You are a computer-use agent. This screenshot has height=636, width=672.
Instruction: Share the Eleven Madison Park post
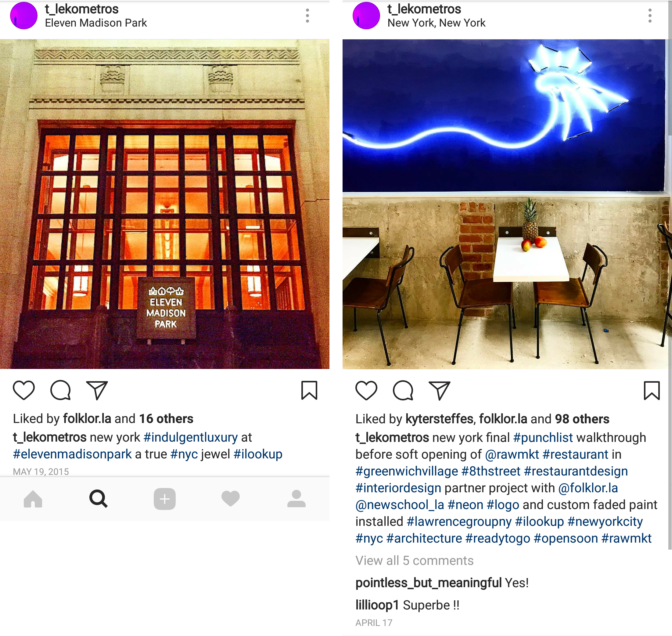(x=97, y=390)
